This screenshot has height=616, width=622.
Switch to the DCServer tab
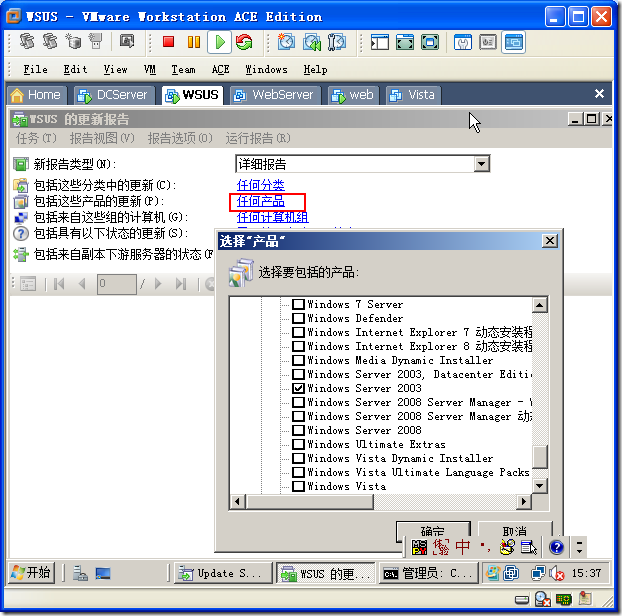pyautogui.click(x=114, y=95)
